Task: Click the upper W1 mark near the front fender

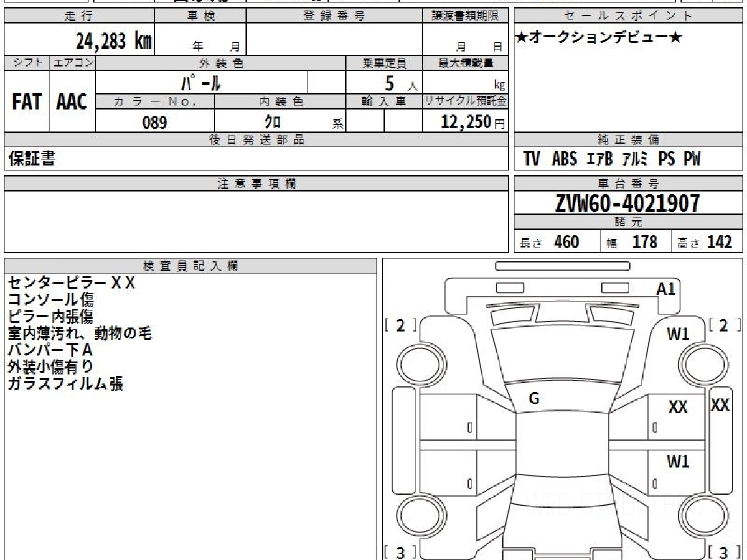Action: pos(678,335)
